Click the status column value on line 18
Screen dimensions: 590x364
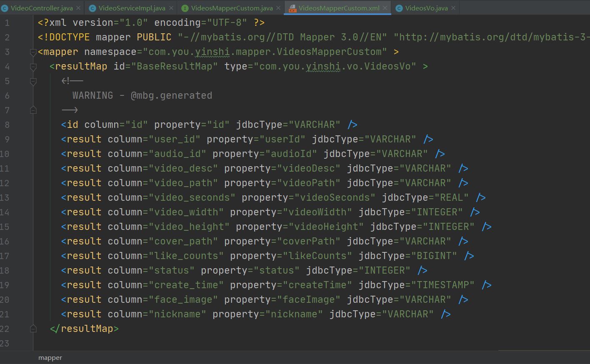pyautogui.click(x=172, y=270)
